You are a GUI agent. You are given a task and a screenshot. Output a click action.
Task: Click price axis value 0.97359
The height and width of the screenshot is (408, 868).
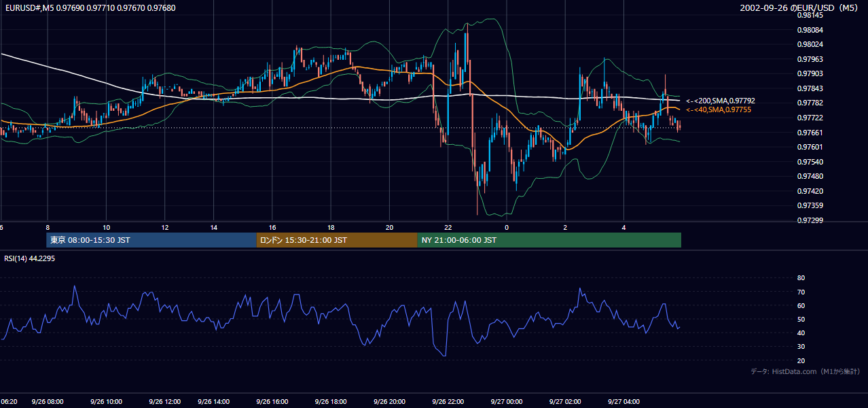810,206
